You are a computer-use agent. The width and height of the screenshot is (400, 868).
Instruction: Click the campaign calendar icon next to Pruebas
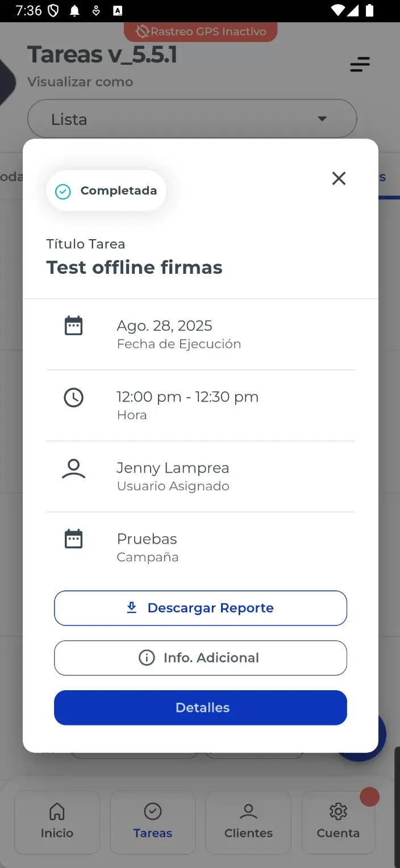pyautogui.click(x=73, y=539)
